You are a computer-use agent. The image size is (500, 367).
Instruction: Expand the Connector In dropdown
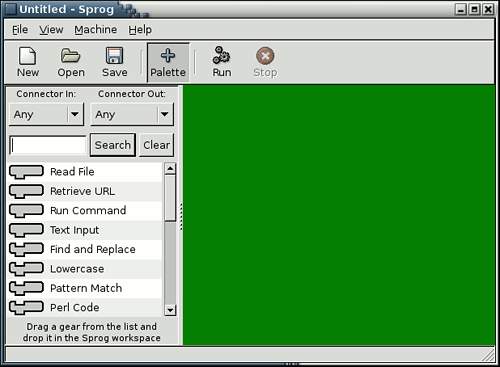pos(46,114)
